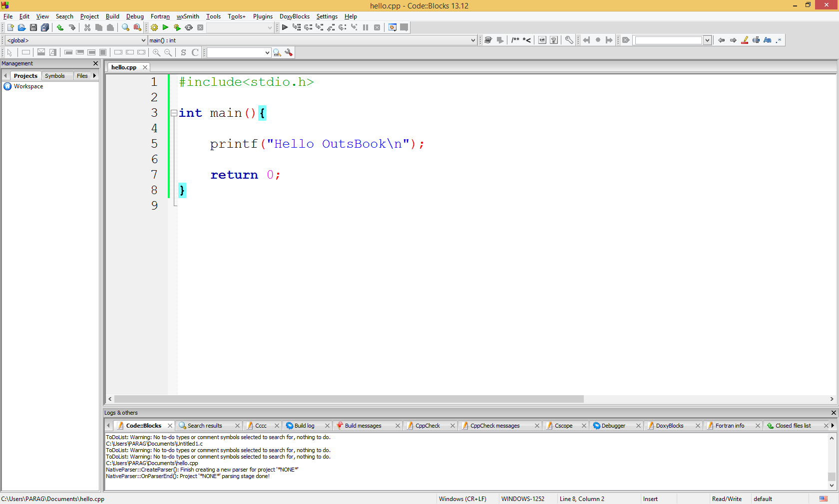Toggle highlight occurrences in incremental search
839x504 pixels.
coord(745,40)
